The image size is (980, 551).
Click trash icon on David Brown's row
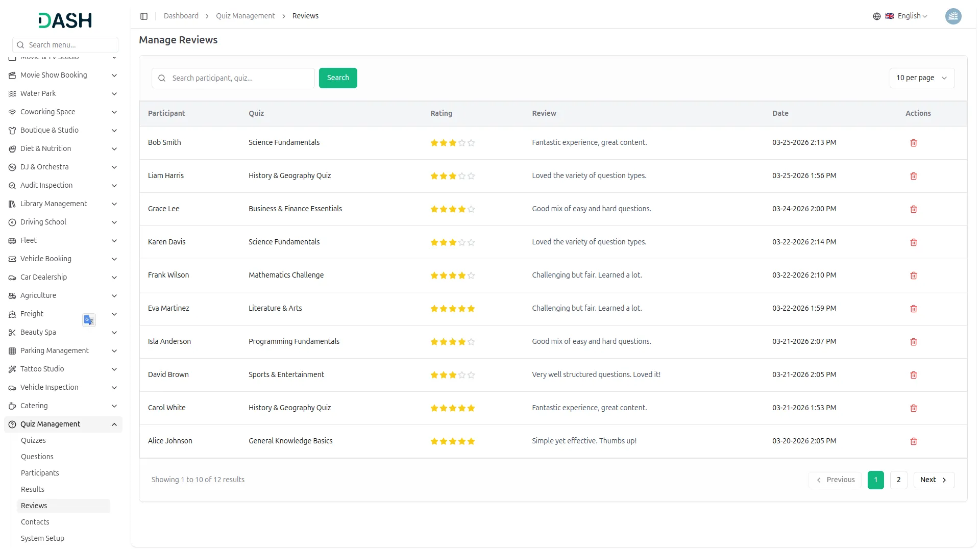(913, 375)
